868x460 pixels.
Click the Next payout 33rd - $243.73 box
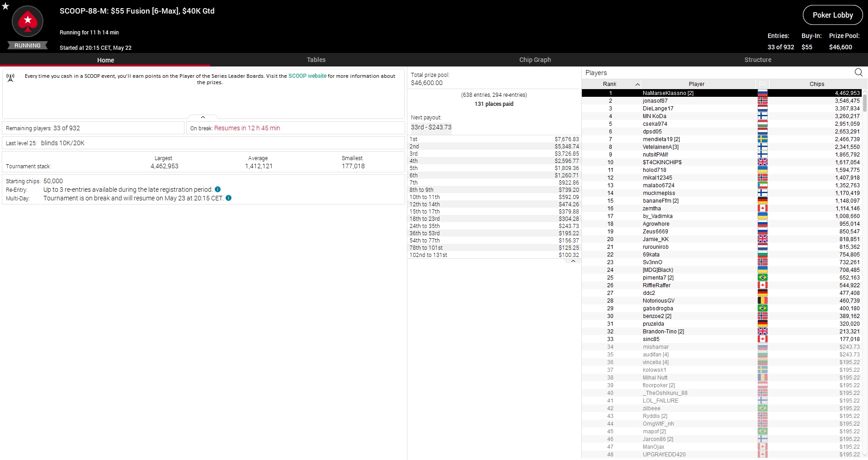click(x=431, y=127)
